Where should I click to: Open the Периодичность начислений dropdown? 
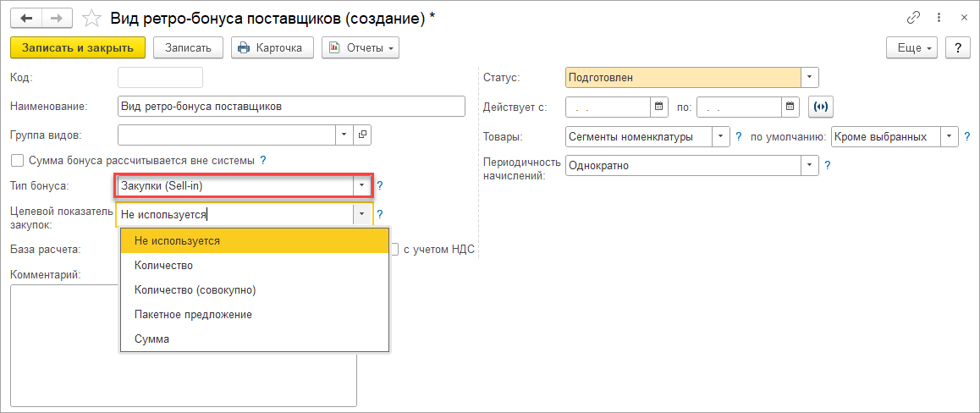(810, 166)
